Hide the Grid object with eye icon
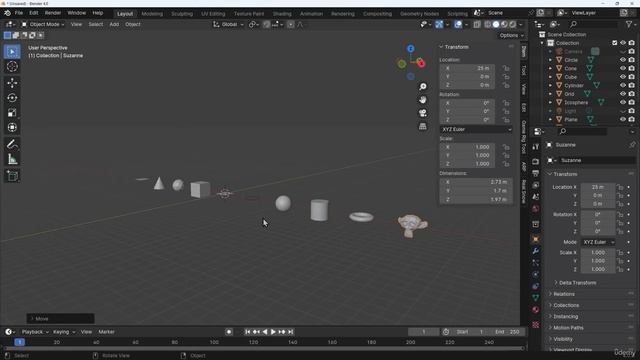640x360 pixels. coord(623,94)
